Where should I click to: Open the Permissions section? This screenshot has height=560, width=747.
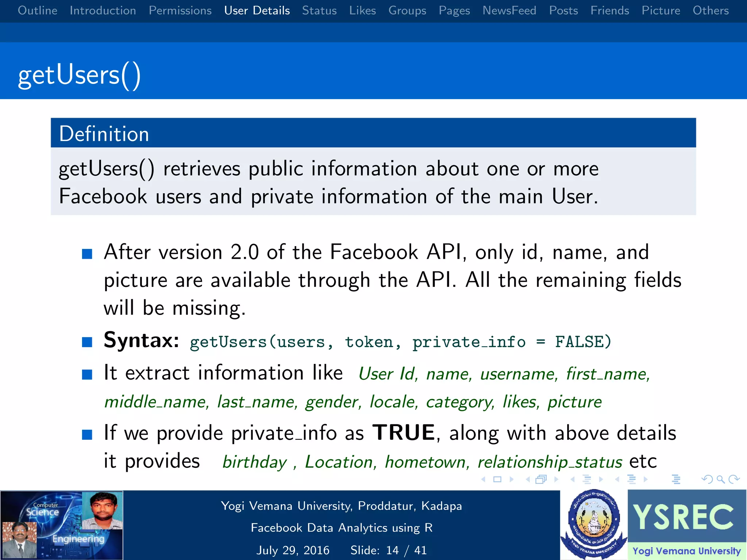click(180, 11)
